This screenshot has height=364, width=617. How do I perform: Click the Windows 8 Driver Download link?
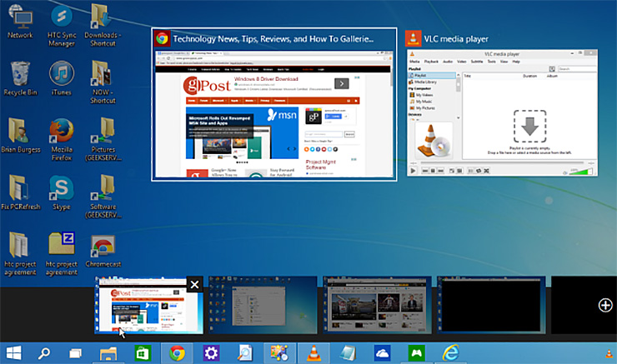pos(266,79)
